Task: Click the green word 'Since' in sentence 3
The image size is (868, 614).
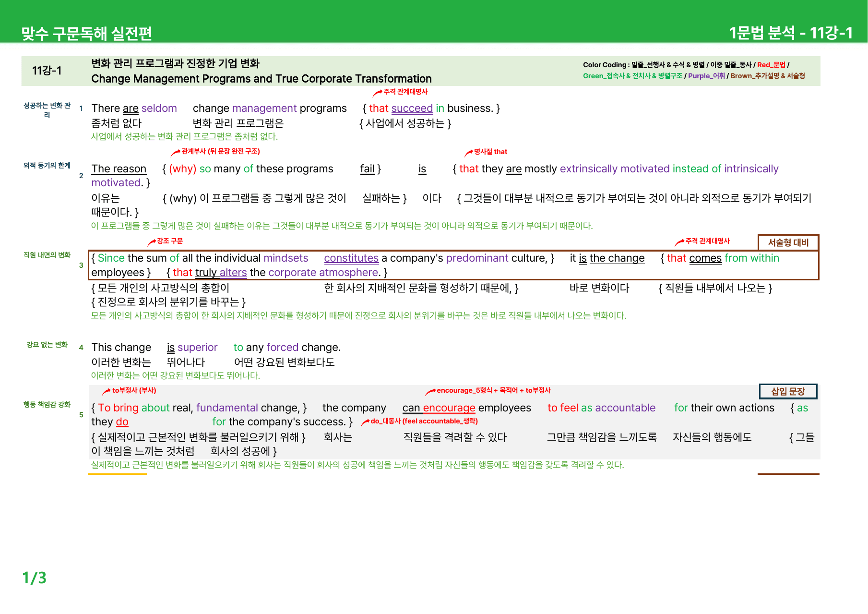Action: click(x=111, y=258)
